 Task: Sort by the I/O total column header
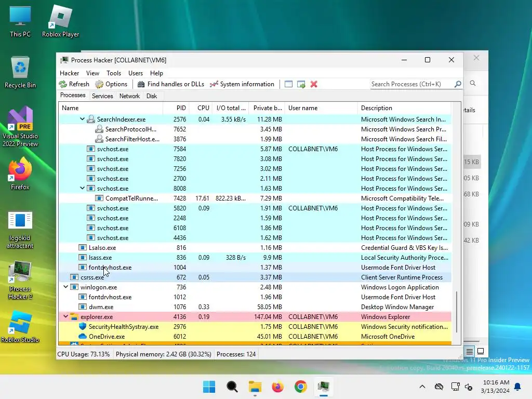tap(231, 108)
